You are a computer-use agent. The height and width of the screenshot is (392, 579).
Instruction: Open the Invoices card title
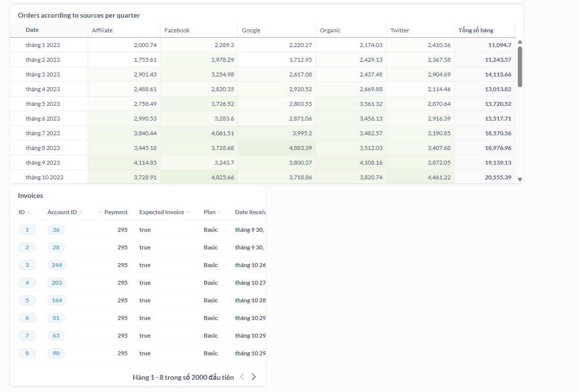(x=30, y=196)
